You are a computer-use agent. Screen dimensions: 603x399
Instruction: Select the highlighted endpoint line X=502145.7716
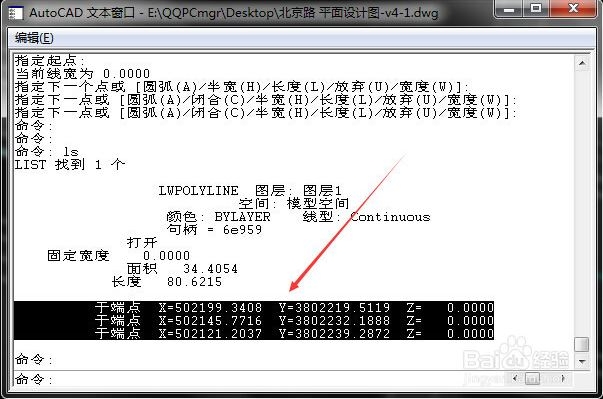254,320
